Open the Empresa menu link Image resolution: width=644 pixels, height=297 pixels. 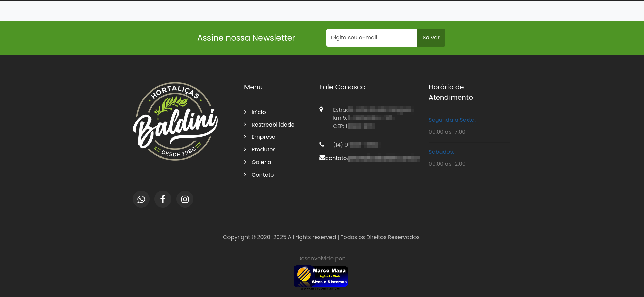coord(263,137)
